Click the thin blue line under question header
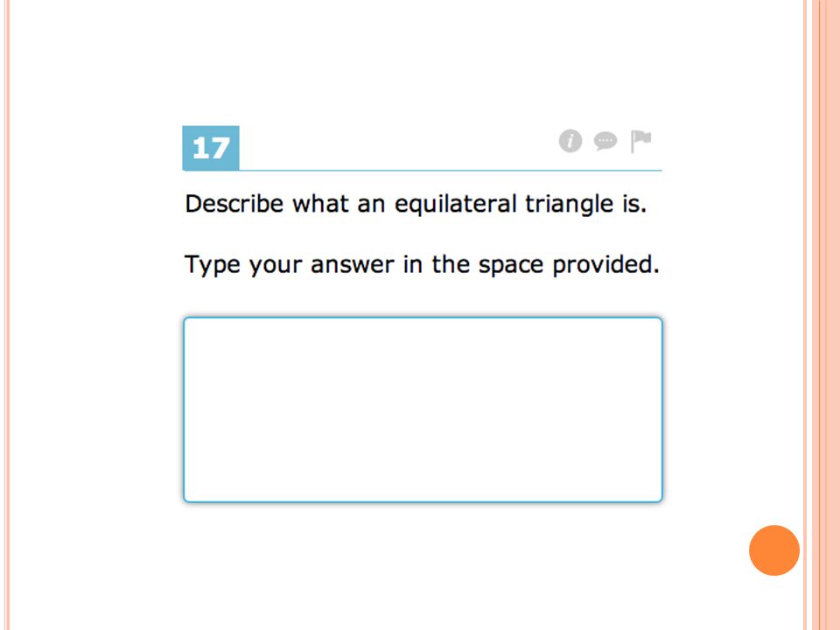Image resolution: width=840 pixels, height=630 pixels. point(422,171)
